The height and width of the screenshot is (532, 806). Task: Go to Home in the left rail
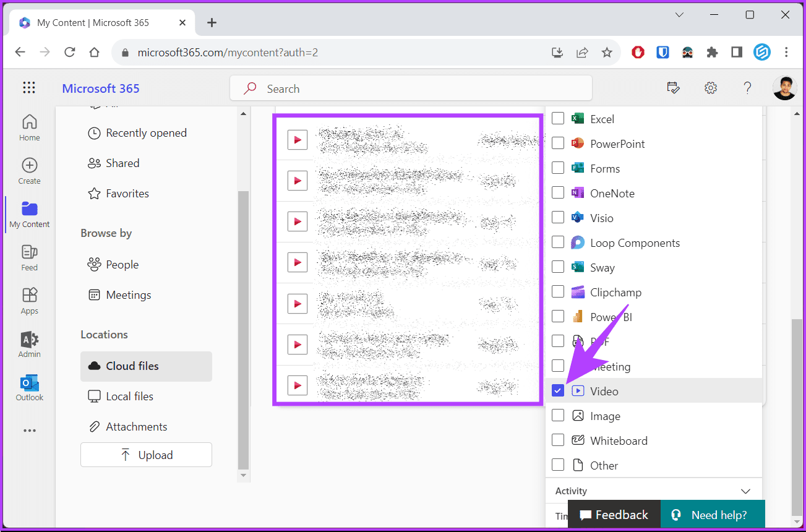(29, 127)
